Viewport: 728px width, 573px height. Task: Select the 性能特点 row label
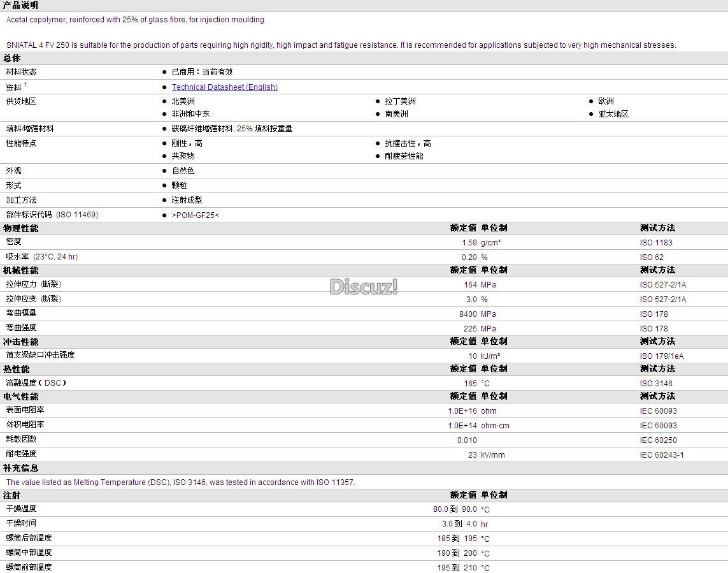coord(22,143)
